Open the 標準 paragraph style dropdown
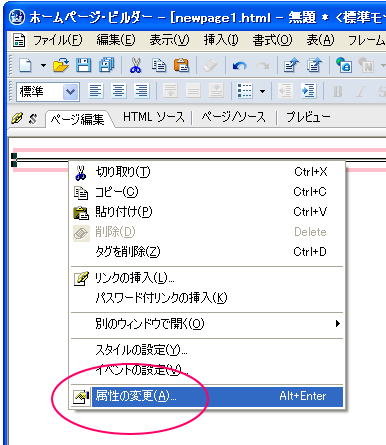Viewport: 386px width, 445px height. pos(71,92)
